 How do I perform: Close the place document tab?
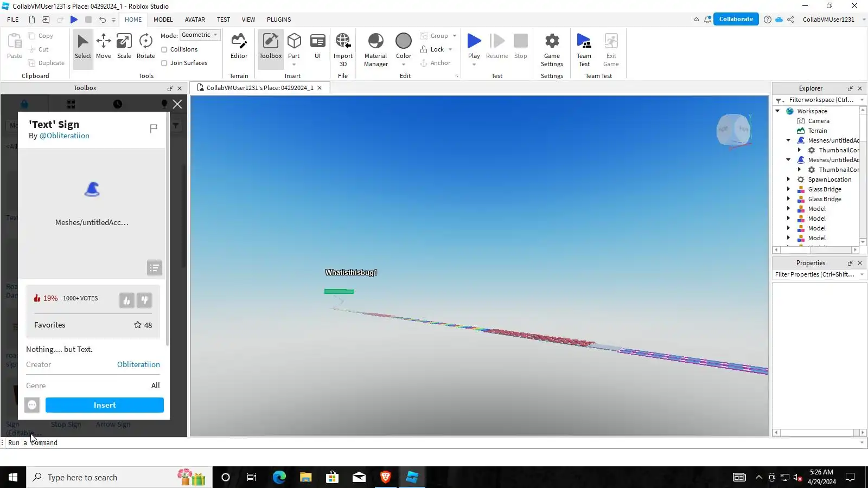(320, 88)
